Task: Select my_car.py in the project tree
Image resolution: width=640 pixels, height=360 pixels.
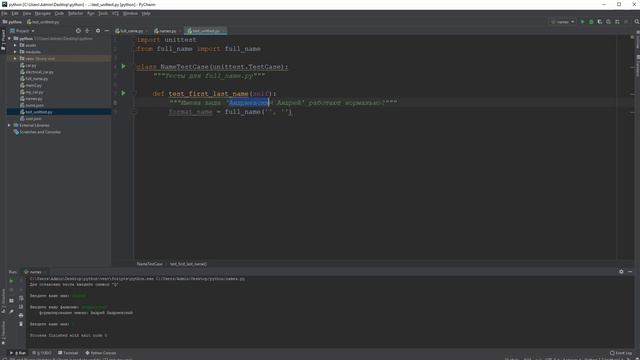Action: coord(32,92)
